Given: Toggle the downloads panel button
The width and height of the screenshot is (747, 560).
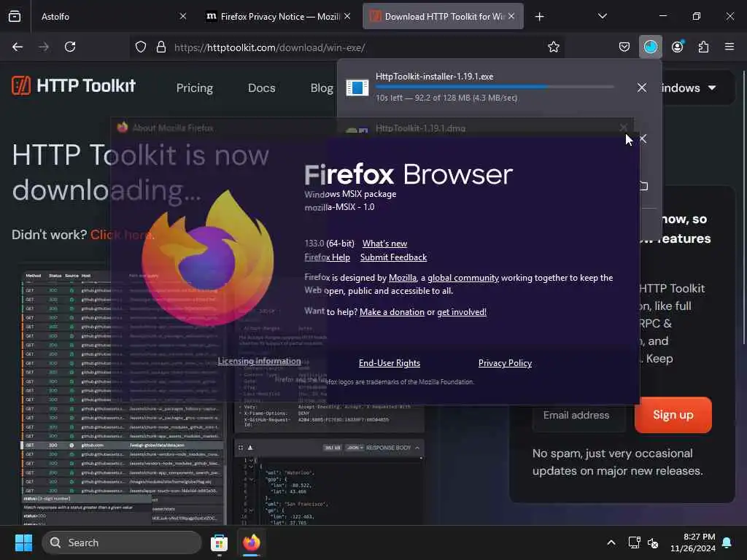Looking at the screenshot, I should [x=650, y=47].
